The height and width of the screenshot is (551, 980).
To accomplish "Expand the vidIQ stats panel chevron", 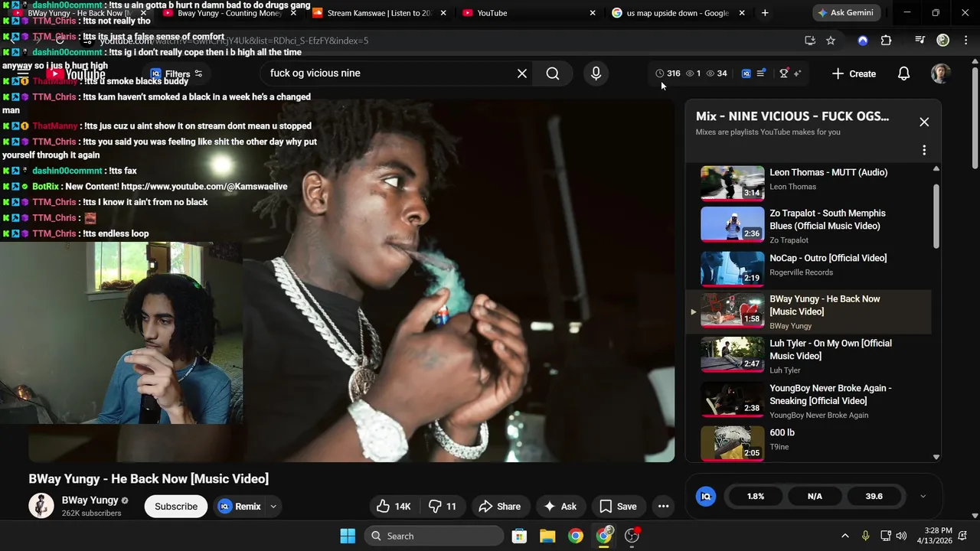I will 923,496.
